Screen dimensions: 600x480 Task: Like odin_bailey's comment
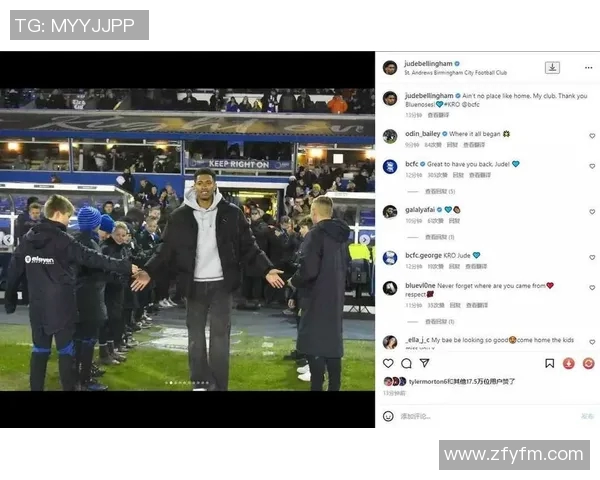[592, 136]
